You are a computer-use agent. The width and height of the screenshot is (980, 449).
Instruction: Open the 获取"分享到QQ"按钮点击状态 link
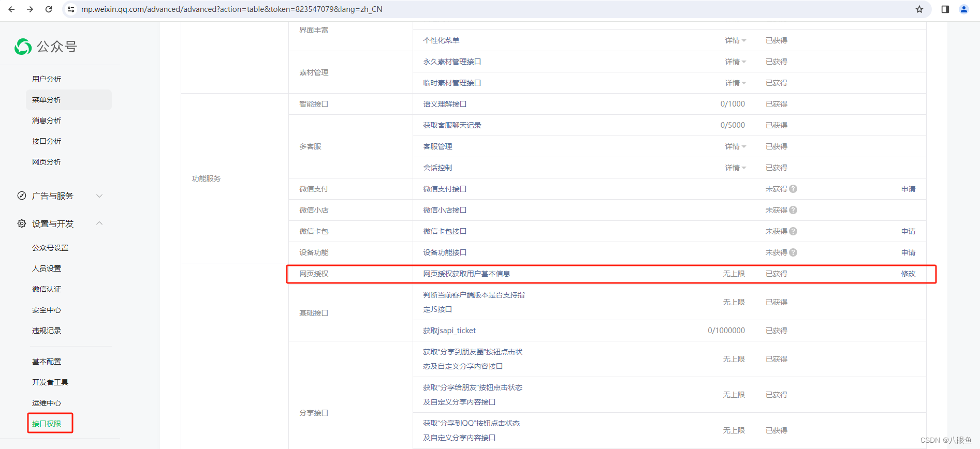pos(471,430)
